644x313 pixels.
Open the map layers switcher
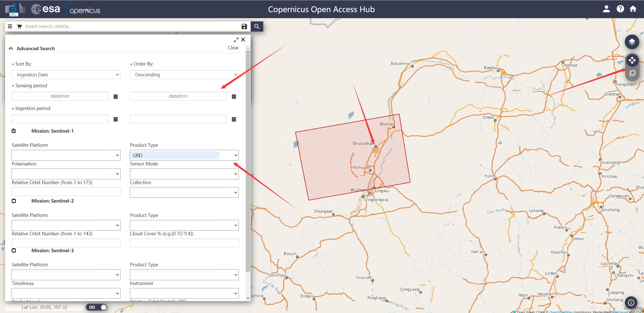tap(632, 42)
